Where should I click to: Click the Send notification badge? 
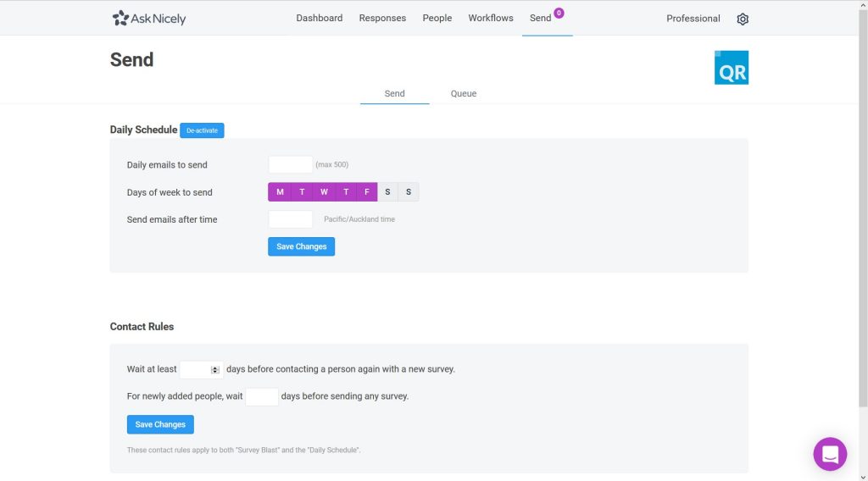tap(559, 14)
